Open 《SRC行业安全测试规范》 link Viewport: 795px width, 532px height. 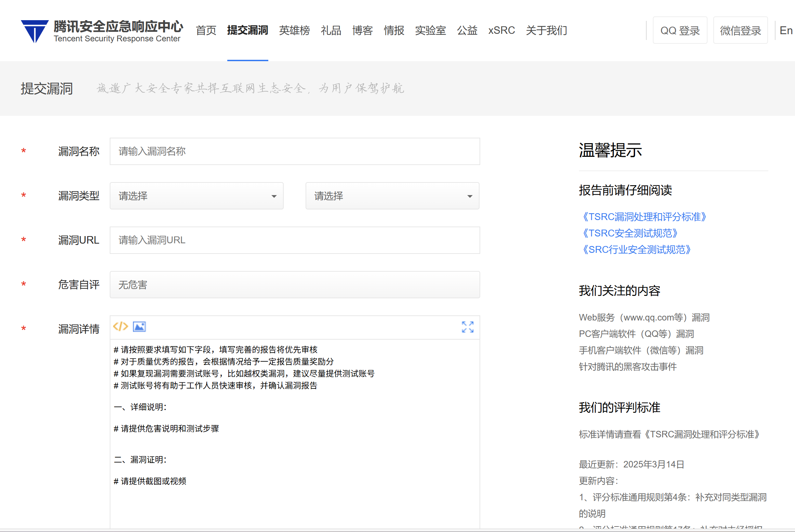pos(636,249)
